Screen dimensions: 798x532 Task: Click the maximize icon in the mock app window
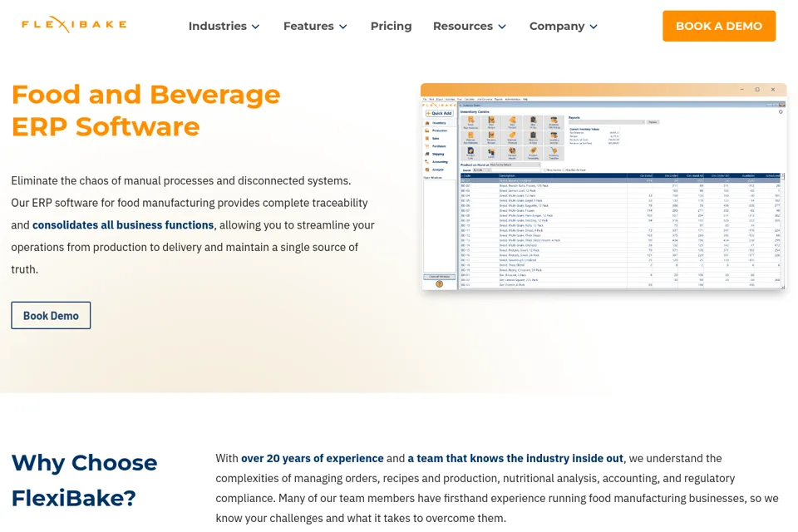[x=757, y=90]
